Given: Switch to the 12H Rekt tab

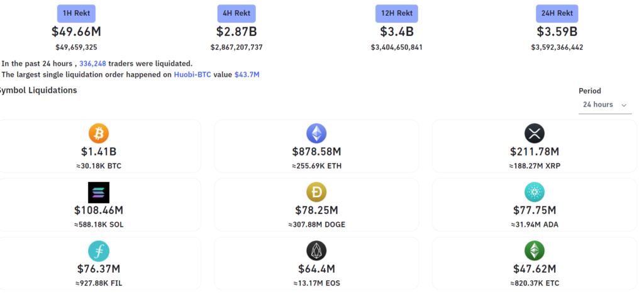Looking at the screenshot, I should 397,13.
